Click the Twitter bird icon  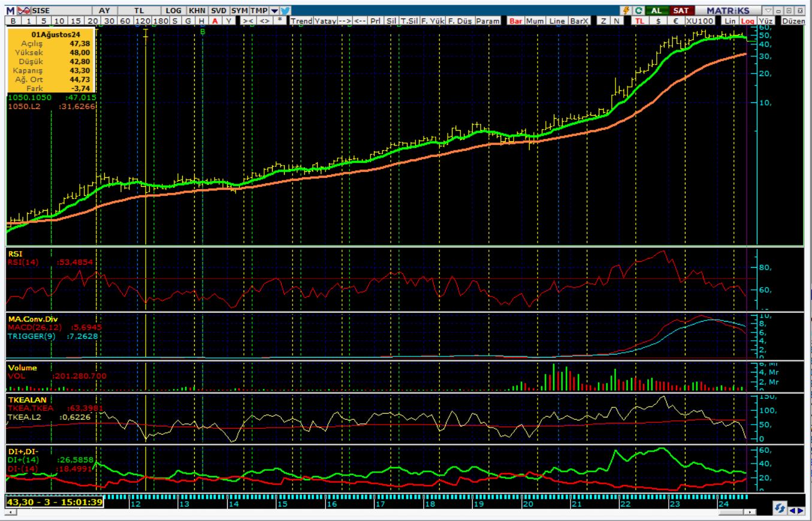point(285,11)
